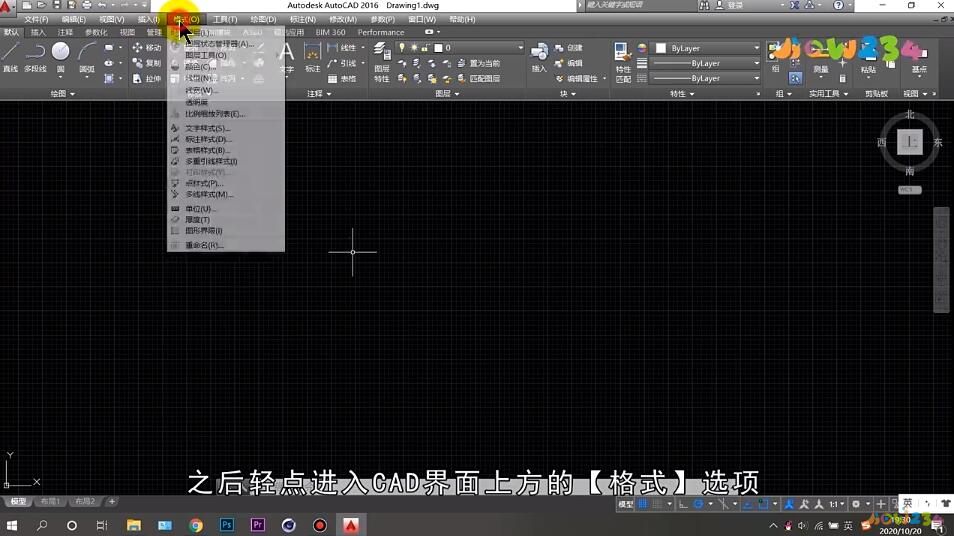Click 粘贴 paste clipboard icon
The width and height of the screenshot is (954, 536).
868,59
